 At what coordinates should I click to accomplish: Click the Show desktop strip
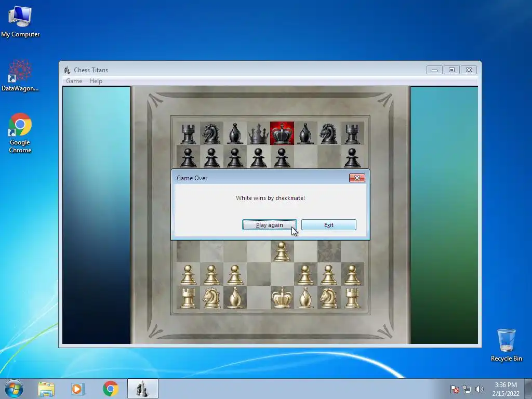[528, 389]
